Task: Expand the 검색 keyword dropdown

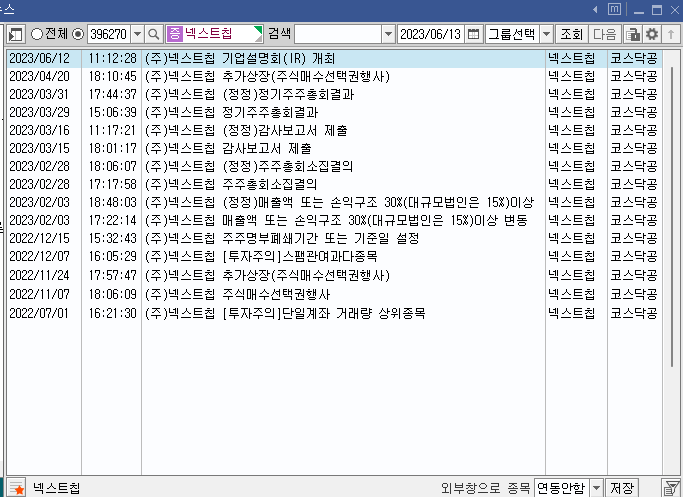Action: click(388, 34)
